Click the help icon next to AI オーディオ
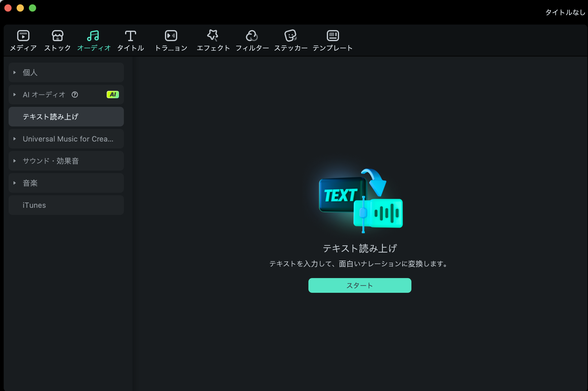588x391 pixels. (75, 95)
